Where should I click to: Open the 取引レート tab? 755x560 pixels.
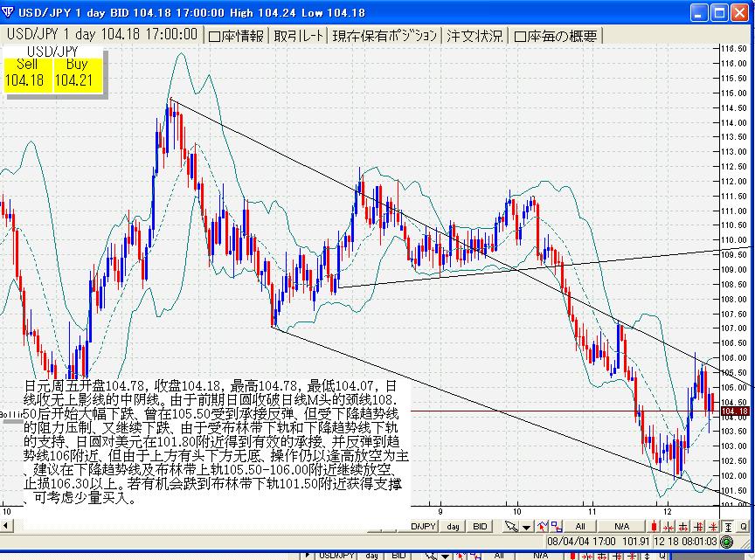[299, 36]
